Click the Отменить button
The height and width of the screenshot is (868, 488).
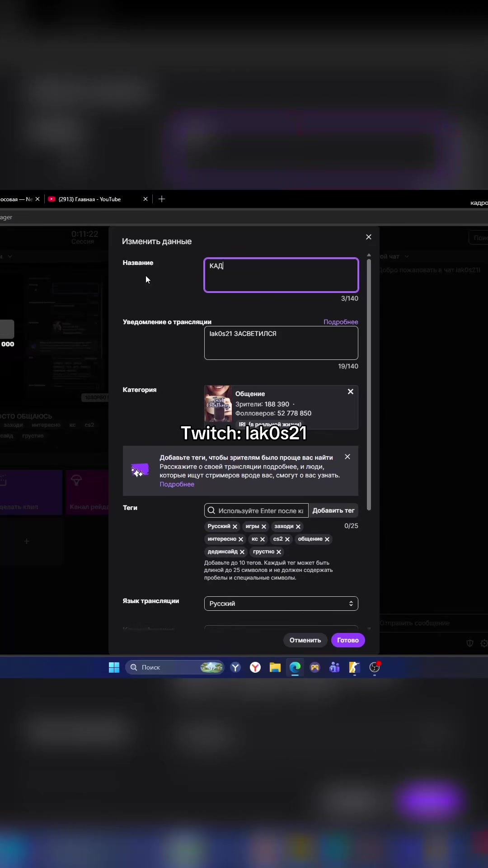(x=305, y=640)
